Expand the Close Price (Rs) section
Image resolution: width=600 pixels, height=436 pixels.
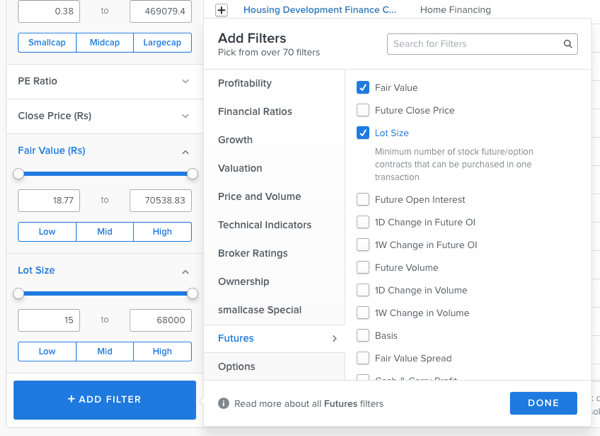(x=185, y=116)
